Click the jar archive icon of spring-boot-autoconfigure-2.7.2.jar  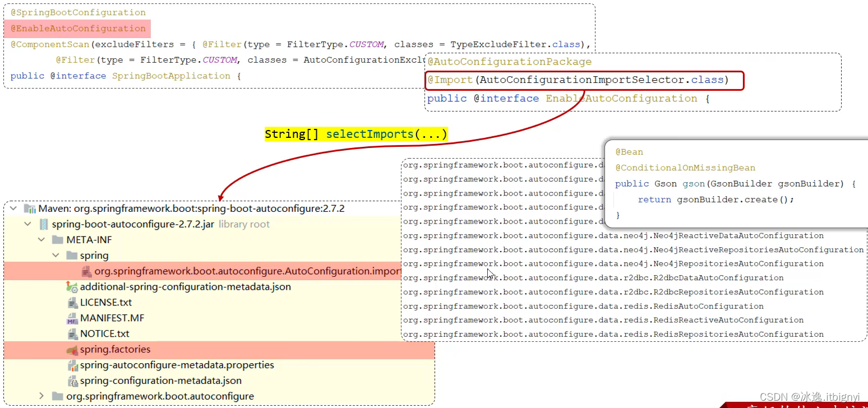(x=43, y=224)
